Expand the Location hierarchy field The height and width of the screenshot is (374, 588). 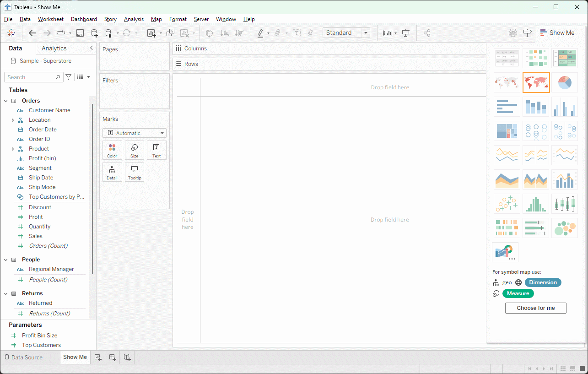[13, 120]
